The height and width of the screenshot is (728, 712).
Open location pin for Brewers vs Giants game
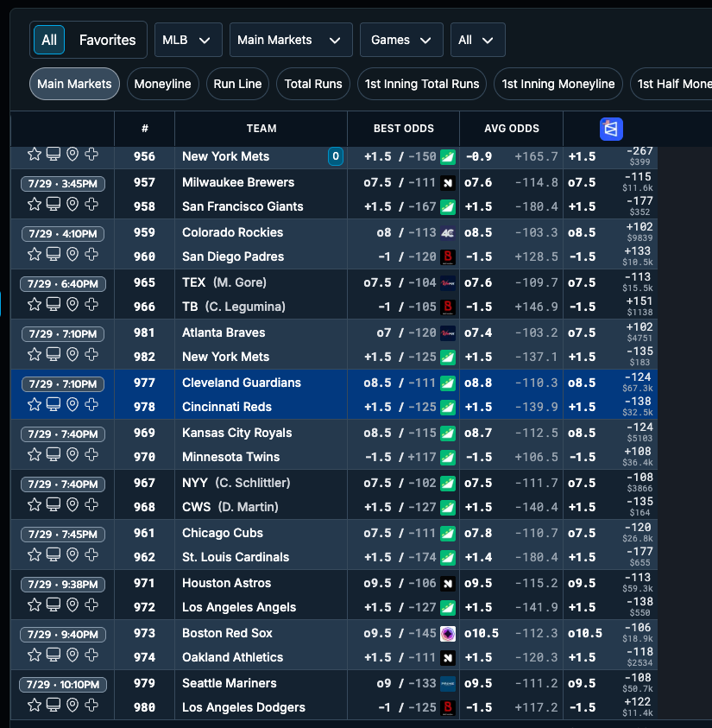(x=72, y=205)
